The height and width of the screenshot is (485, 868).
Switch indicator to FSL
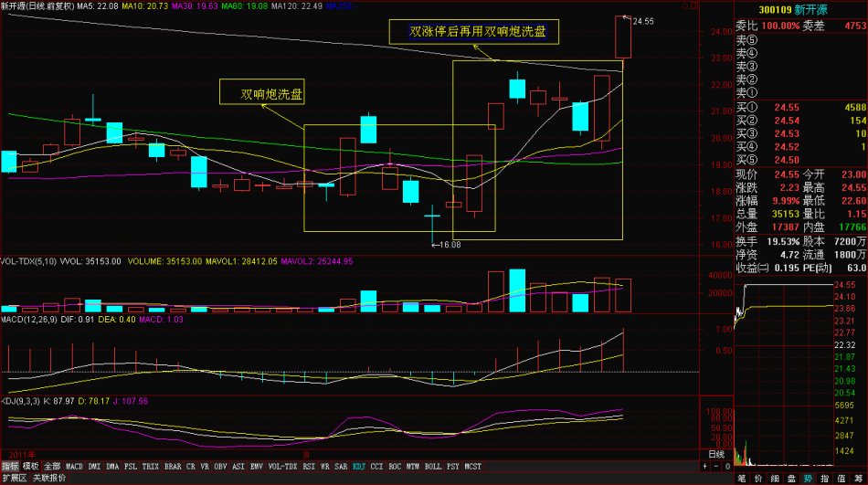pos(131,467)
